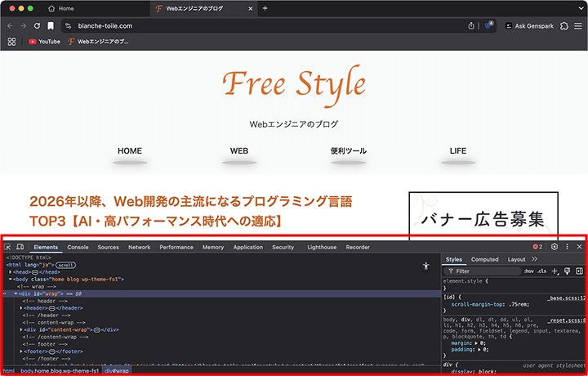Toggle the :hov element state panel

click(x=528, y=271)
